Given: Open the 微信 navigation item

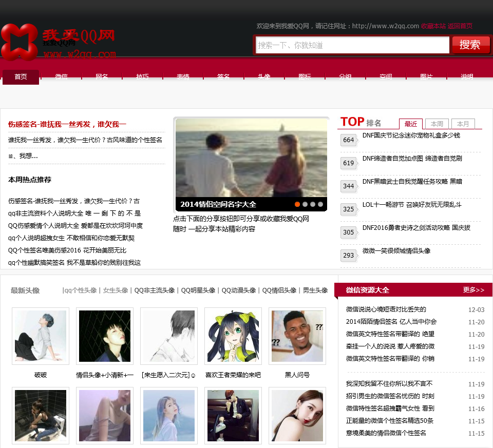Looking at the screenshot, I should click(x=61, y=76).
